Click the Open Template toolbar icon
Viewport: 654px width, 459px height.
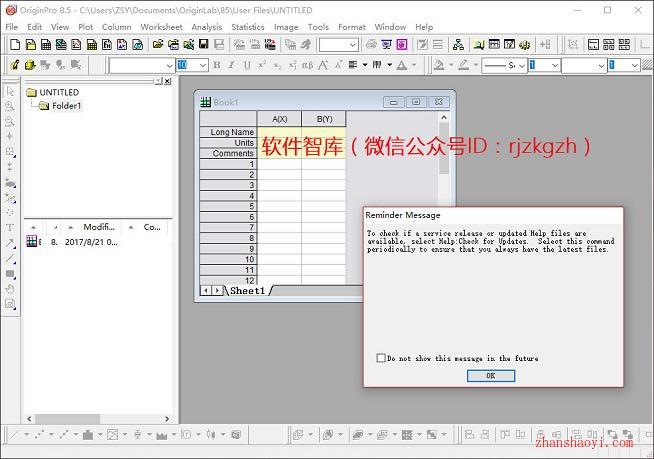click(x=173, y=44)
